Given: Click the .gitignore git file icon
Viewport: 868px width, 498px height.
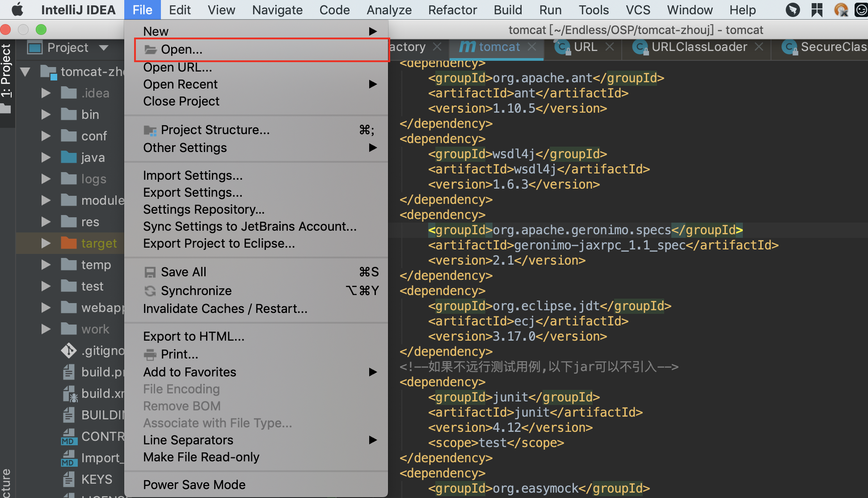Looking at the screenshot, I should coord(69,350).
